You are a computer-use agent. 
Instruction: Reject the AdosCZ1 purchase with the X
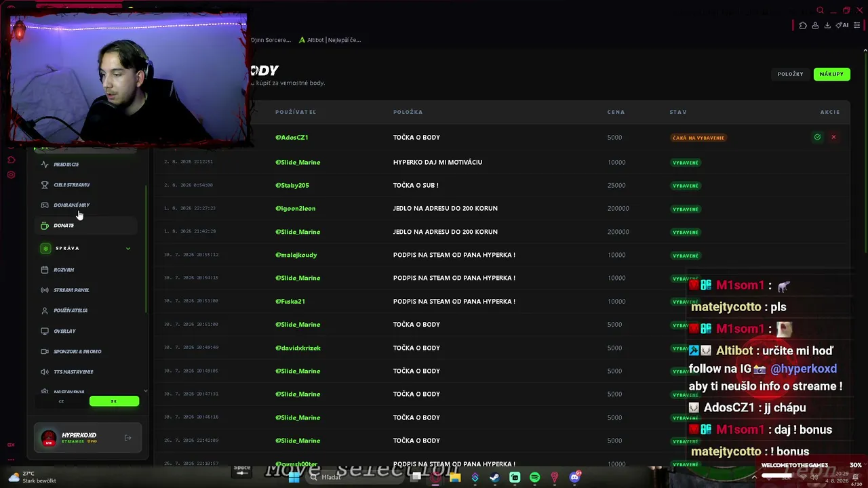(x=833, y=138)
